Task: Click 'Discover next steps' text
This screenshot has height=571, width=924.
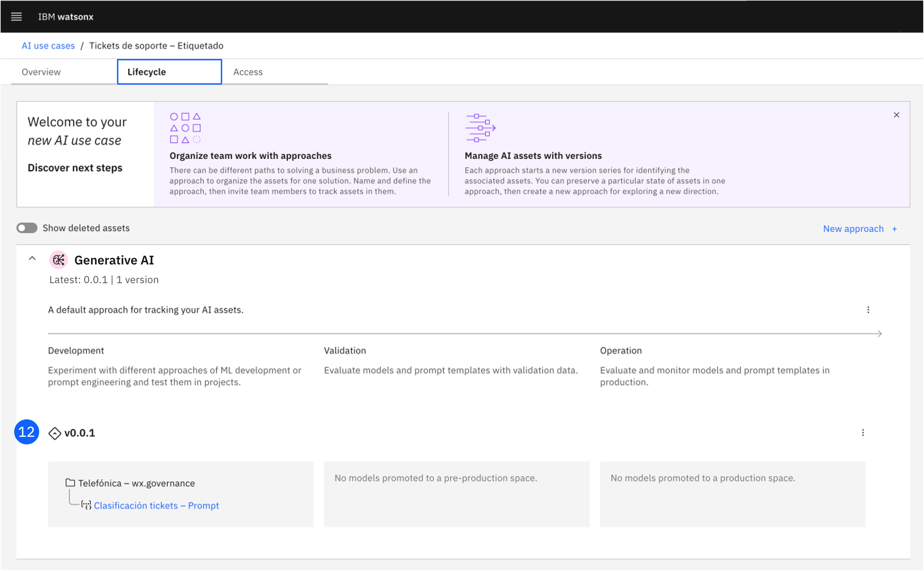Action: tap(75, 168)
